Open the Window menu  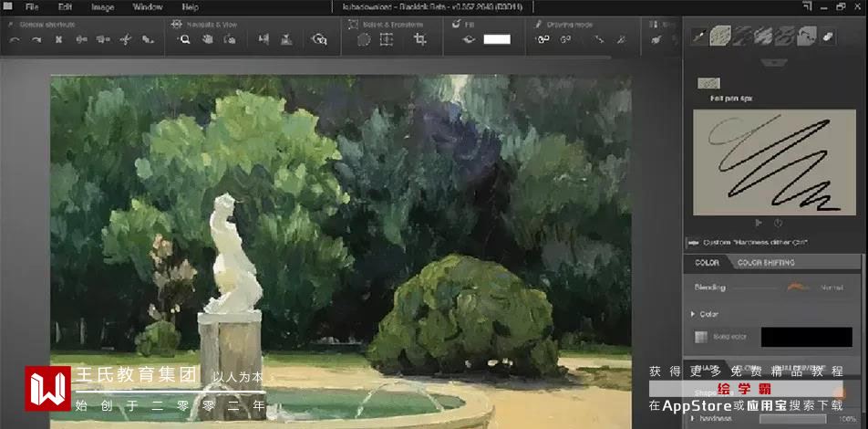[x=148, y=7]
